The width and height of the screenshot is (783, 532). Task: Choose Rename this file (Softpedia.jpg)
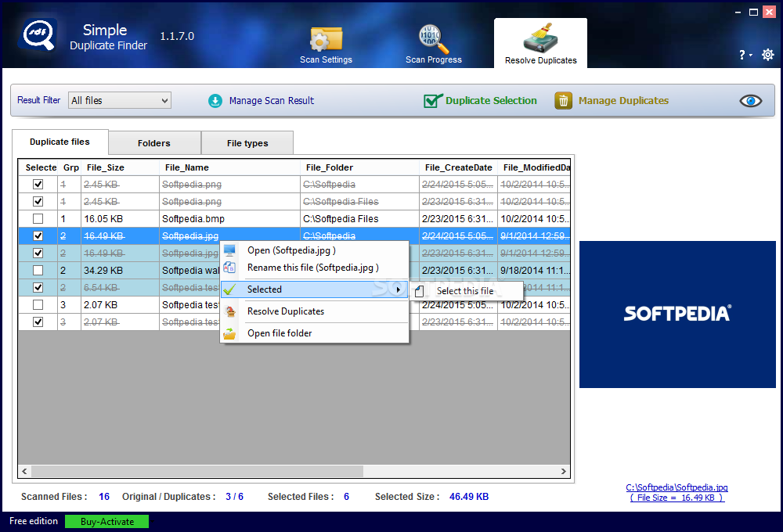pos(313,268)
